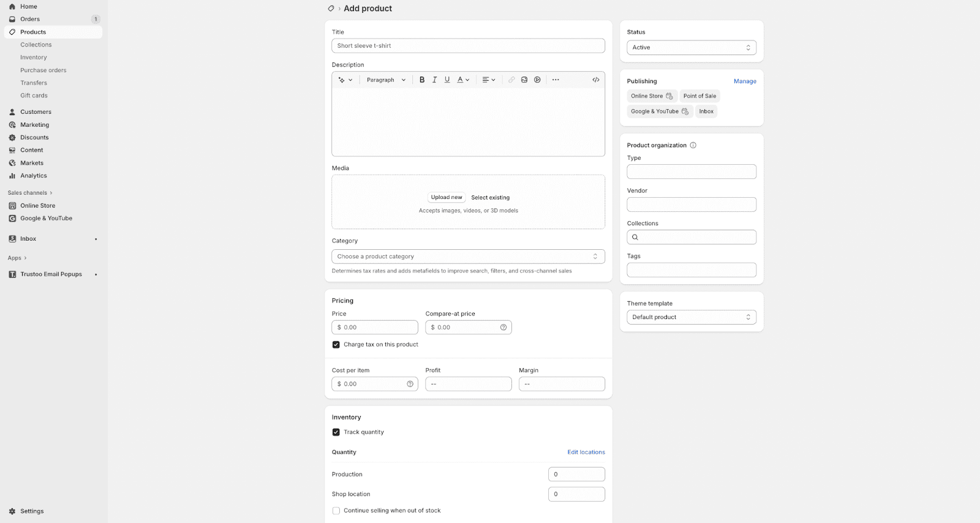Insert a link in the description
This screenshot has height=523, width=980.
point(511,80)
